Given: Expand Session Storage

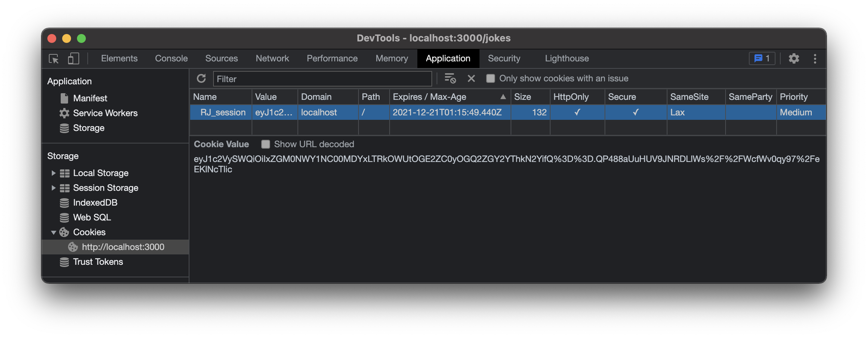Looking at the screenshot, I should click(54, 188).
